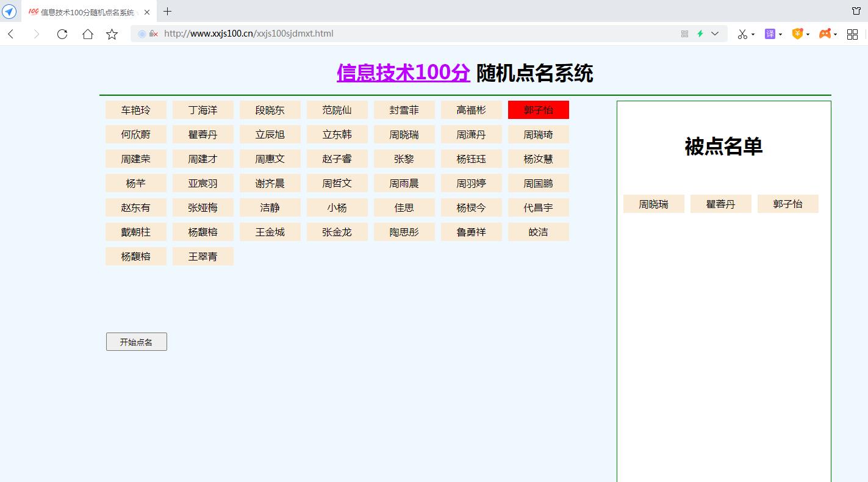Choose the name tile 周国鹏
The image size is (868, 482).
pos(539,183)
